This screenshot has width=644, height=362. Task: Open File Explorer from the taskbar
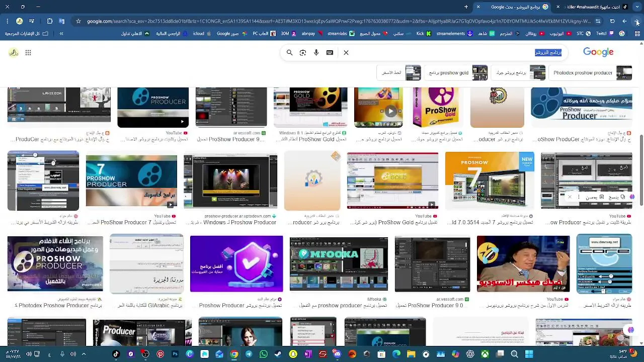point(411,354)
